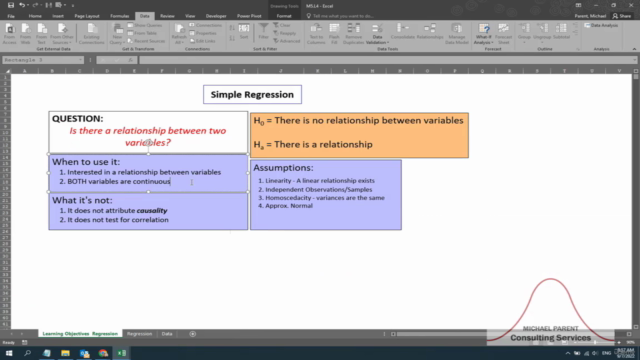Image resolution: width=640 pixels, height=360 pixels.
Task: Switch to the Page Layout tab
Action: [x=87, y=16]
